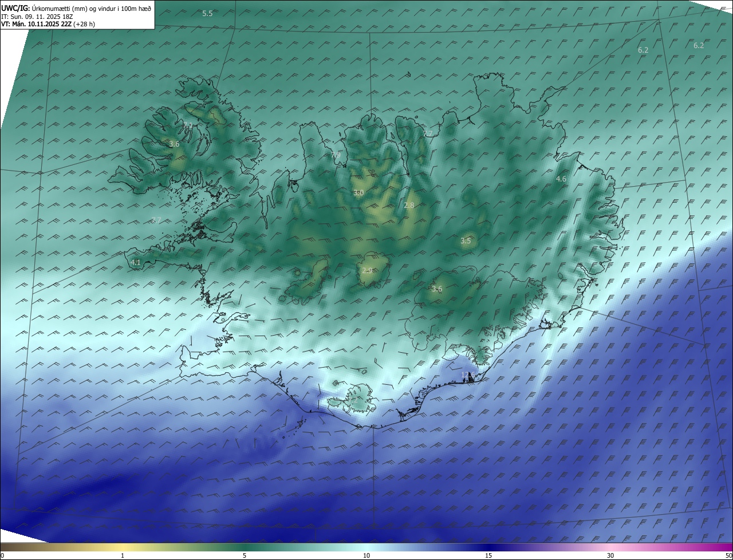Click the 4.1 value on the western peninsula
Screen dimensions: 733x560
tap(136, 262)
